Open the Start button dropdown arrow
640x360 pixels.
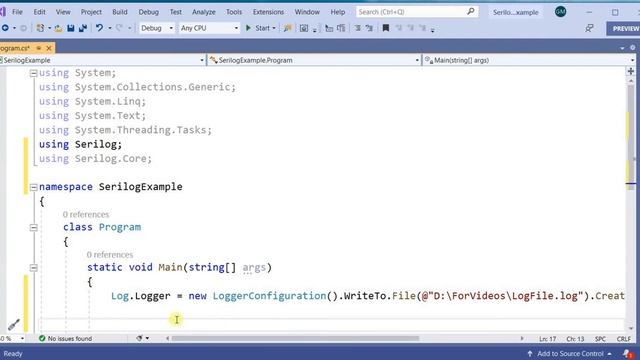coord(274,28)
